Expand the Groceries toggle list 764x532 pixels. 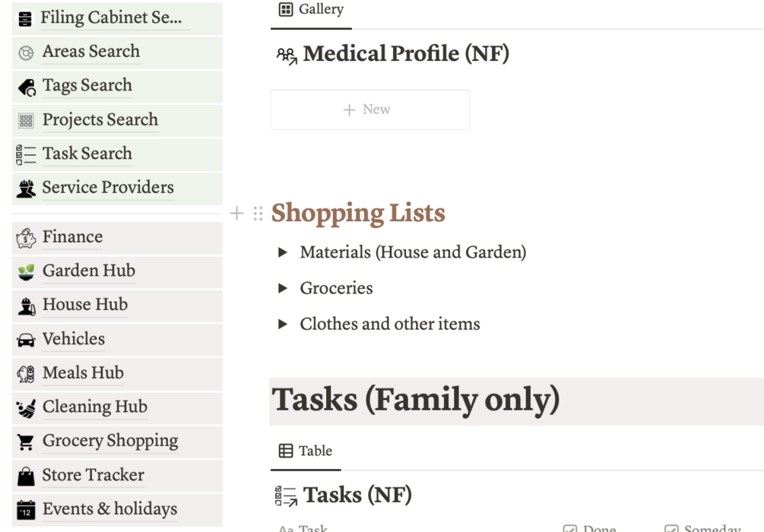(283, 288)
